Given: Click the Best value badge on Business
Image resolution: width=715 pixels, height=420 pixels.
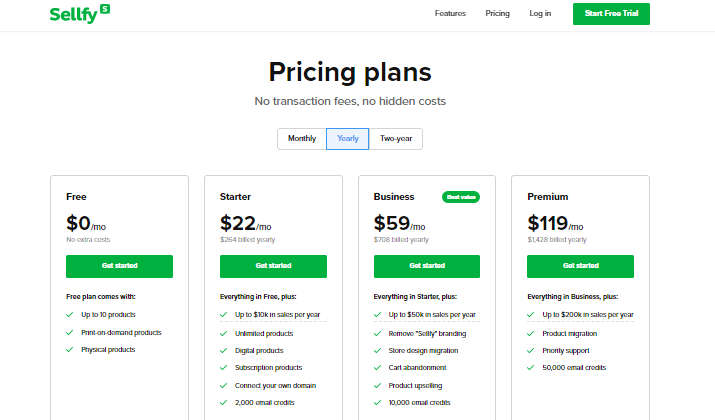Looking at the screenshot, I should pos(461,197).
